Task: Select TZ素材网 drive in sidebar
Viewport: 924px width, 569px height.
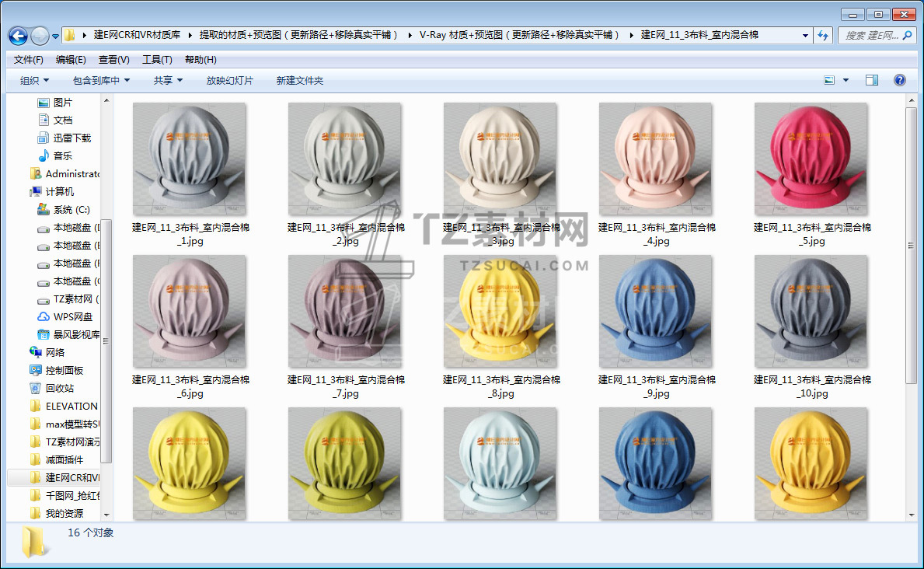Action: (68, 299)
